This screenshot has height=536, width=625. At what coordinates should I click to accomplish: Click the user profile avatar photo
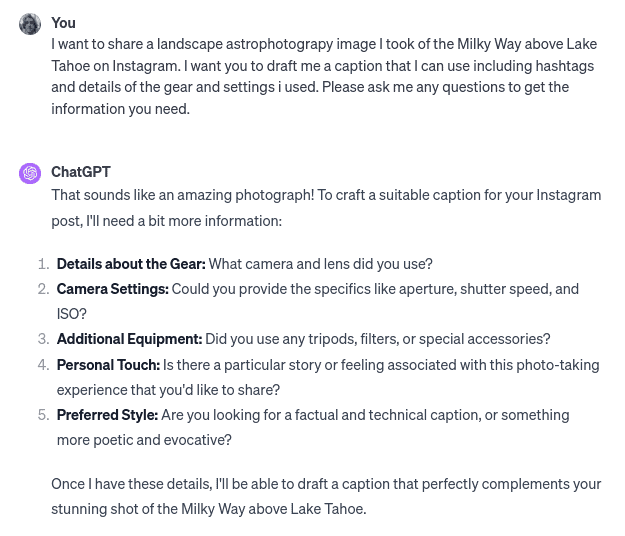pos(30,24)
